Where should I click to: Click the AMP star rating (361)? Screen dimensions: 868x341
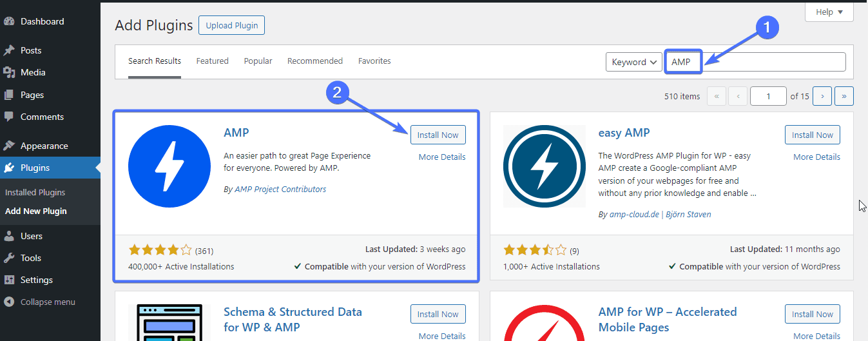(171, 250)
